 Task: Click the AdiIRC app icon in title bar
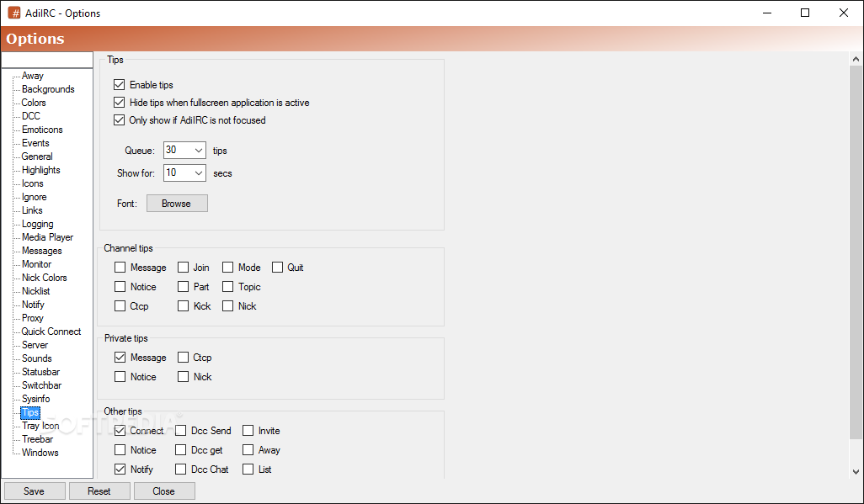click(x=13, y=13)
